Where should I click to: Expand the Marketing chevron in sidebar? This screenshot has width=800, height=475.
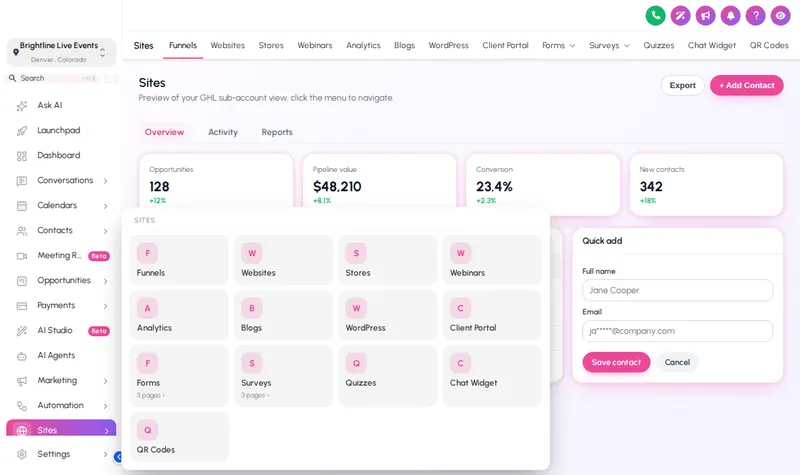[x=106, y=381]
